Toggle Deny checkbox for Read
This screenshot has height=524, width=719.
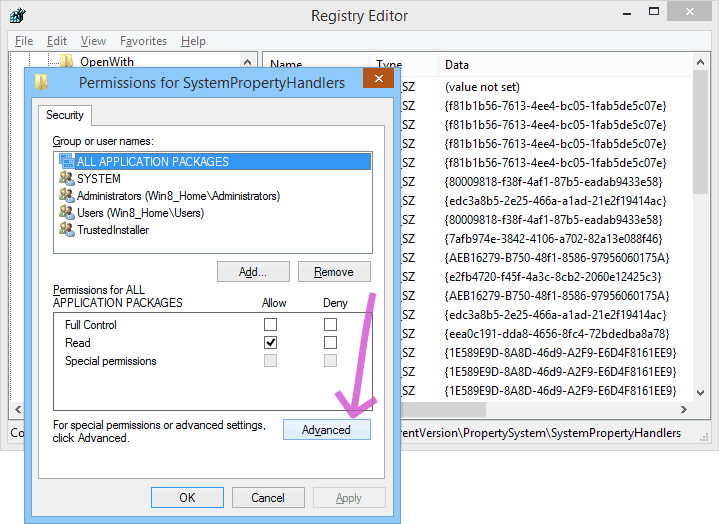click(x=330, y=342)
